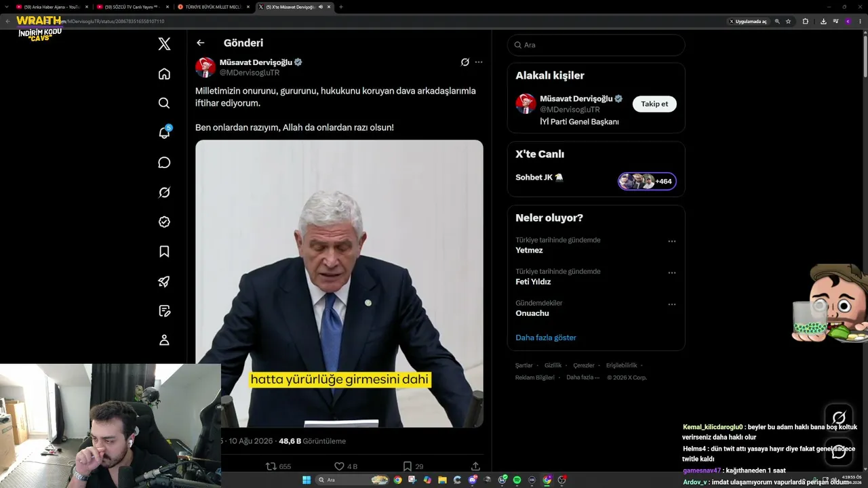868x488 pixels.
Task: Switch to the SÖZCÜ TV Canlı Yayını tab
Action: [132, 7]
